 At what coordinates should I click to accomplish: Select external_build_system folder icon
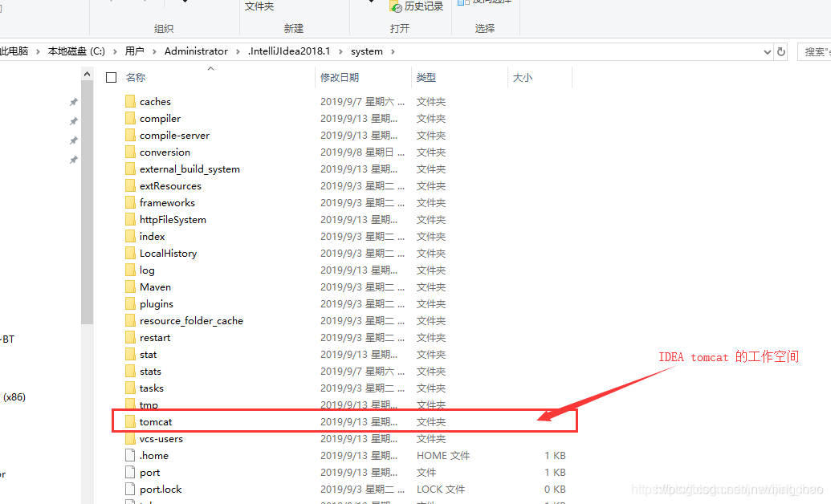pyautogui.click(x=130, y=169)
